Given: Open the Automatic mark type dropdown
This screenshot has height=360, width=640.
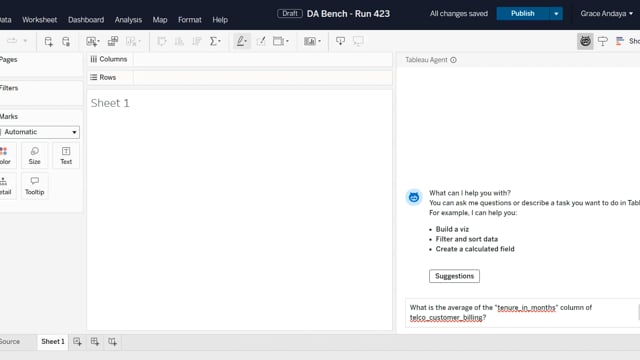Looking at the screenshot, I should (40, 132).
